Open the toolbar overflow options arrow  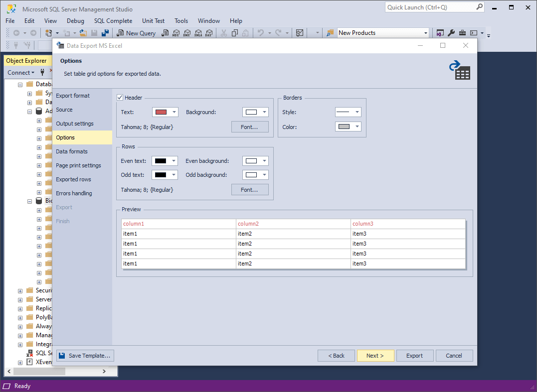489,35
